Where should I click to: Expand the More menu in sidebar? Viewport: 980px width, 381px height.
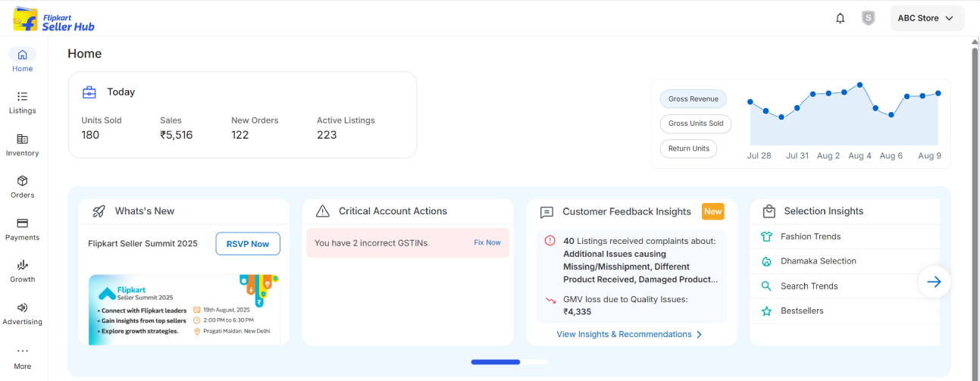pos(22,358)
